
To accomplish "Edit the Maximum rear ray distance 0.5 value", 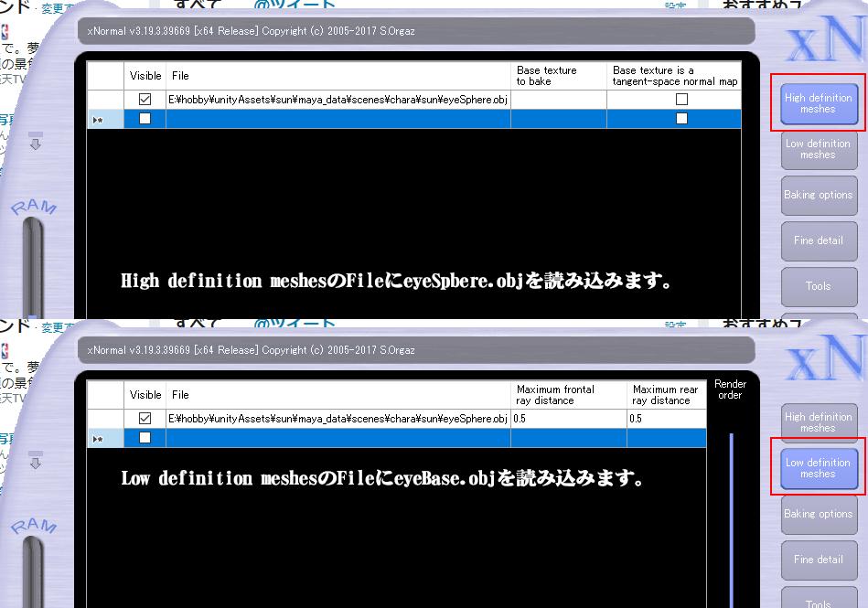I will (667, 419).
